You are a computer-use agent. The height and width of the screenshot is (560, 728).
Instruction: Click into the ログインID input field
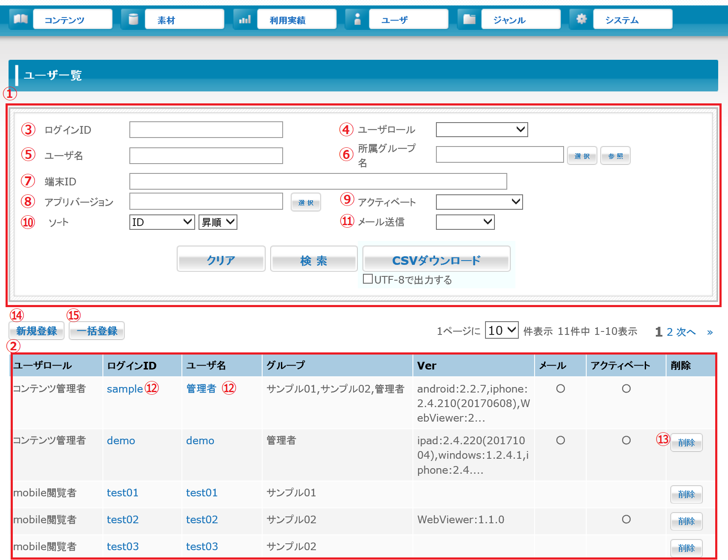pyautogui.click(x=206, y=130)
